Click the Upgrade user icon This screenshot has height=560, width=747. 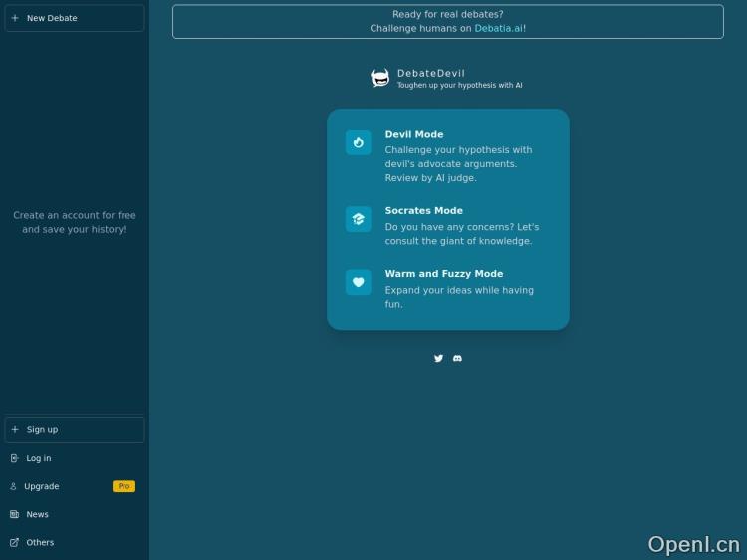click(x=14, y=486)
